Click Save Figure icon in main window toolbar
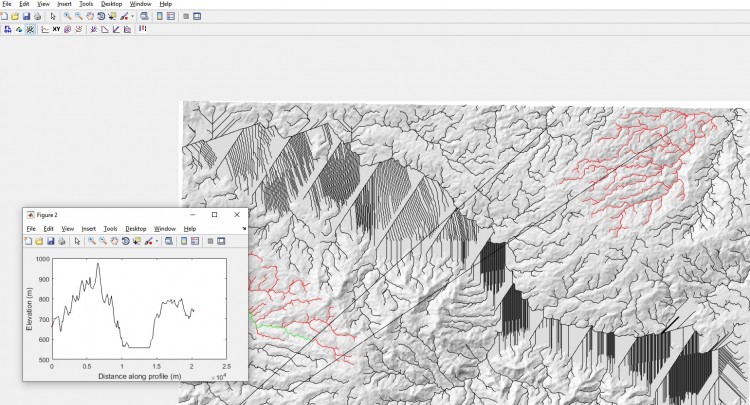The image size is (750, 405). point(26,16)
